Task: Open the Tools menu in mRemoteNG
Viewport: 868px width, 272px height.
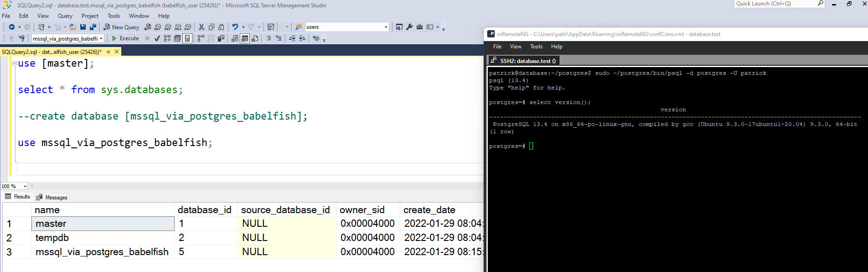Action: tap(536, 47)
